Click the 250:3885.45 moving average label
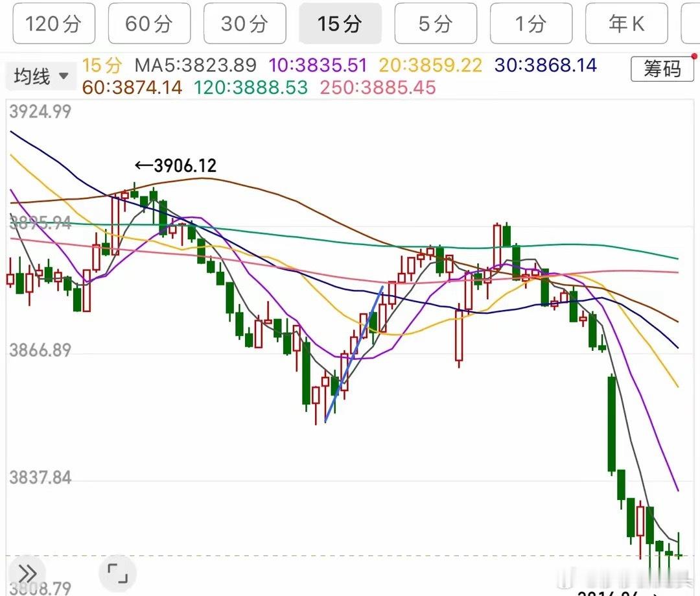 pos(378,88)
